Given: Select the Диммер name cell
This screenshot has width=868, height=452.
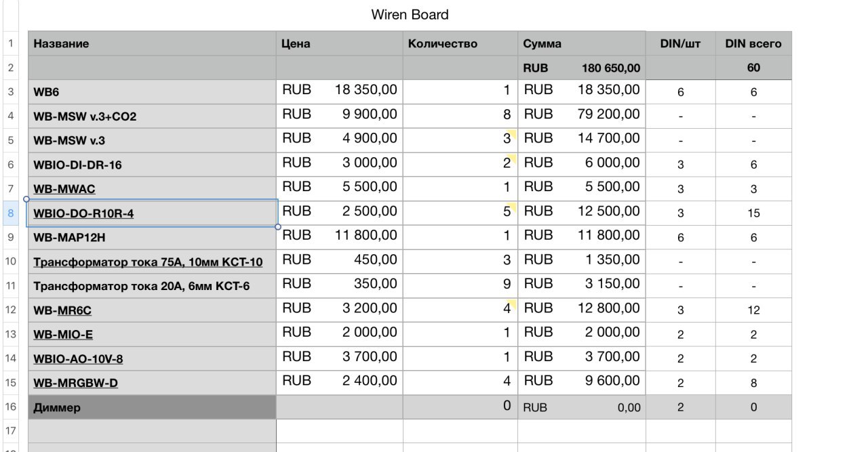Looking at the screenshot, I should coord(152,407).
